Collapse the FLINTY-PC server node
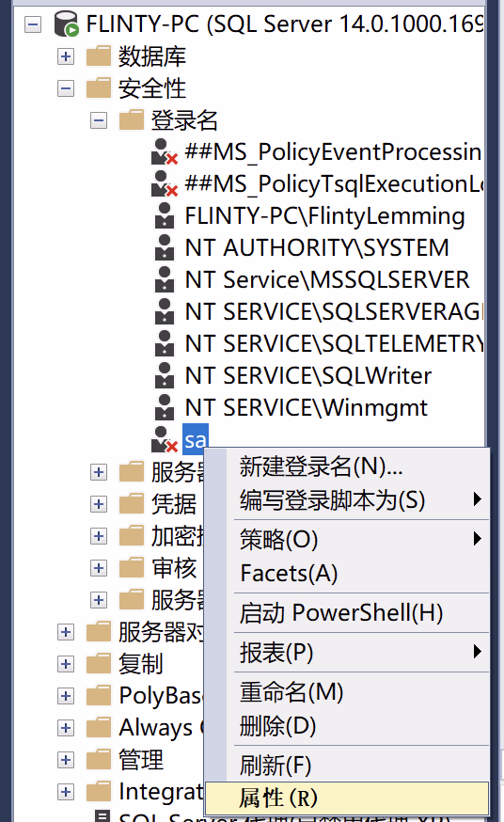Viewport: 504px width, 822px height. pyautogui.click(x=33, y=24)
